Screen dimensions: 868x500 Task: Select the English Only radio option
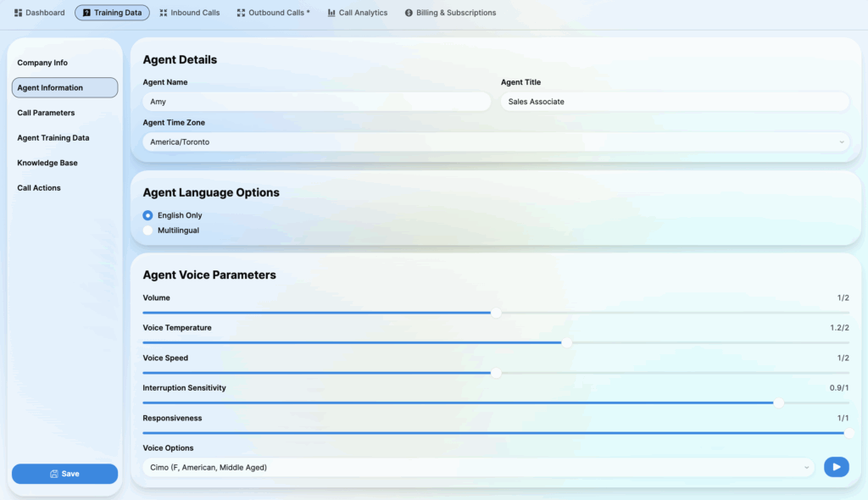click(148, 215)
